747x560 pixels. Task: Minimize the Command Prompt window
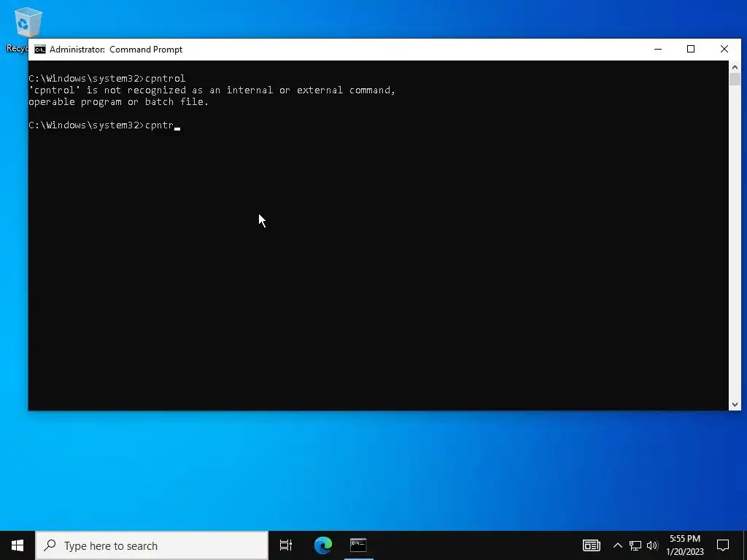pos(658,49)
